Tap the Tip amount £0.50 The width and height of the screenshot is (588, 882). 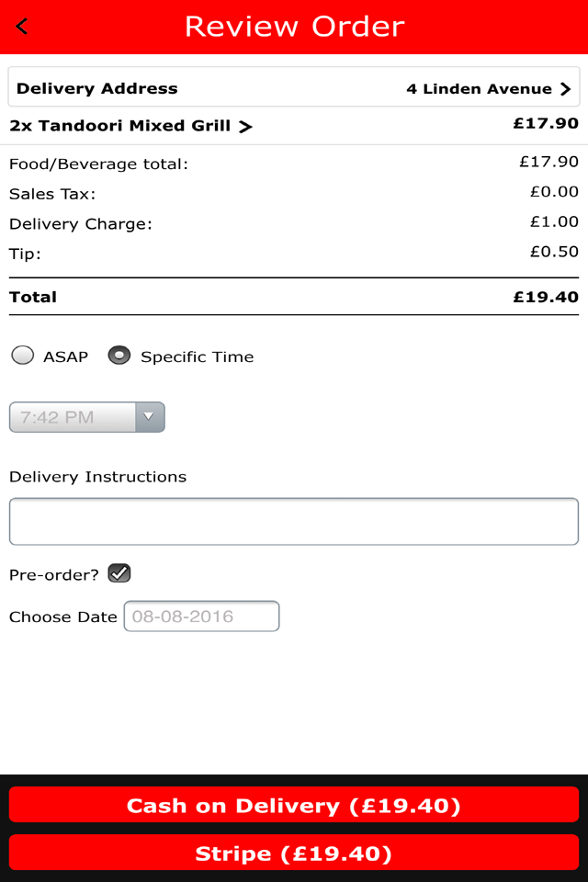coord(554,252)
